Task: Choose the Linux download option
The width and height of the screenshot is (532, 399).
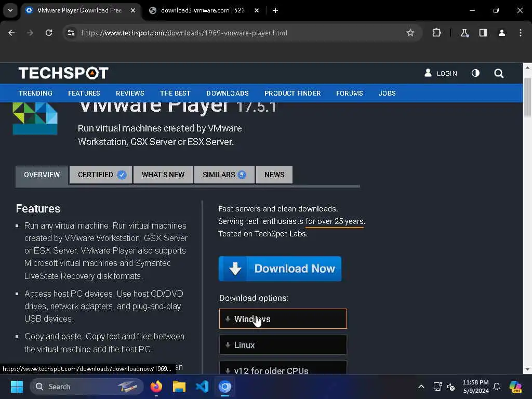Action: click(283, 345)
